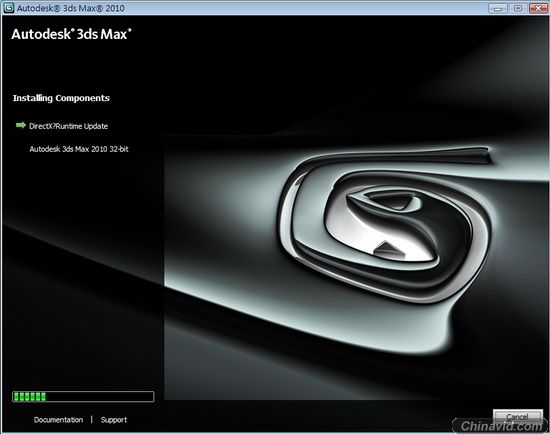The width and height of the screenshot is (550, 434).
Task: Click the Autodesk 3ds Max 2010 window title
Action: point(71,8)
